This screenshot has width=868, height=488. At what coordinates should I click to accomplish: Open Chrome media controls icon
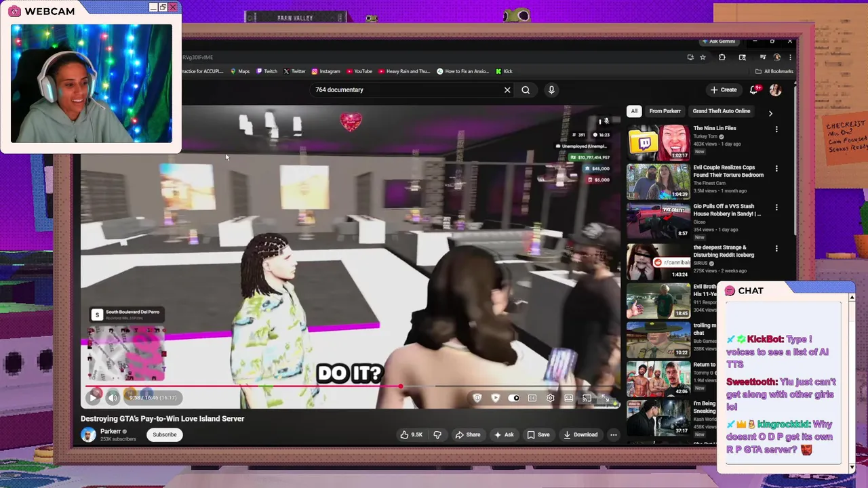(x=762, y=58)
